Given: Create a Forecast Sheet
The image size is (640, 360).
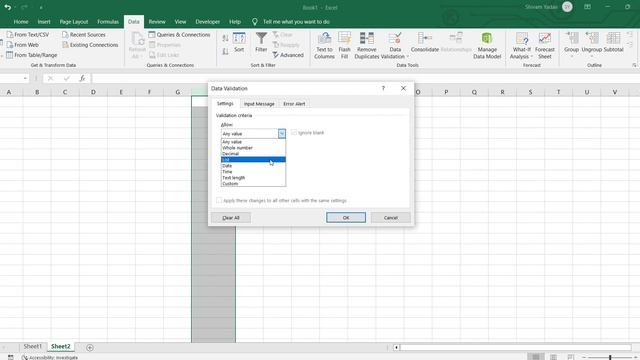Looking at the screenshot, I should (544, 45).
